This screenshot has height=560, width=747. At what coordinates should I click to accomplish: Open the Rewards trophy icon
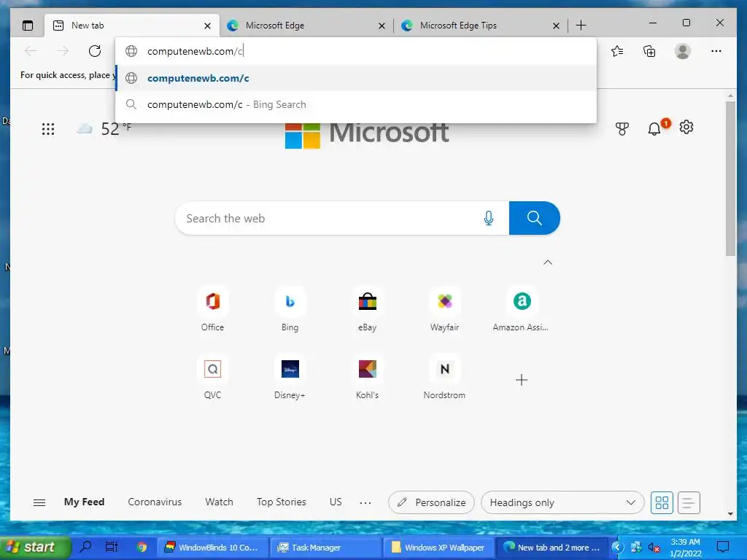pyautogui.click(x=622, y=128)
